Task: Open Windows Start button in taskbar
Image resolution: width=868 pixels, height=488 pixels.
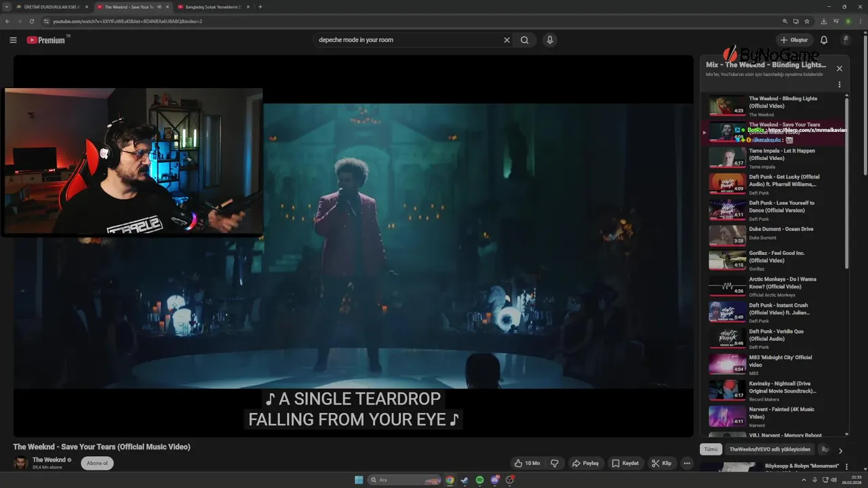Action: click(359, 480)
